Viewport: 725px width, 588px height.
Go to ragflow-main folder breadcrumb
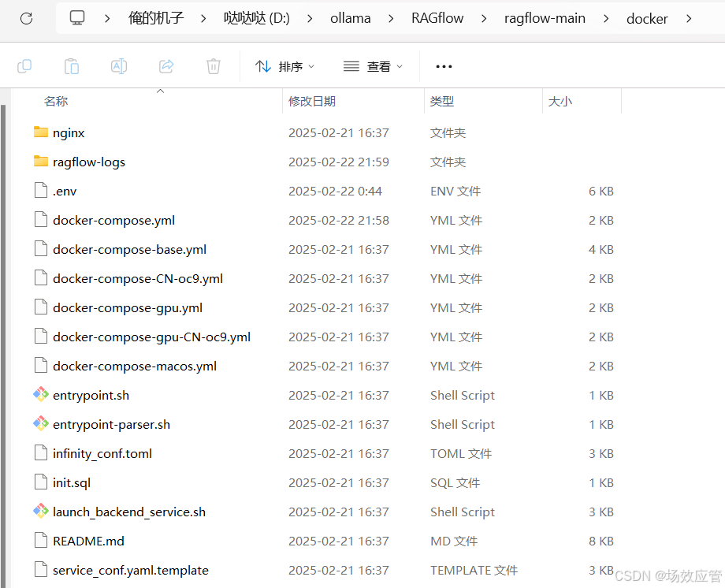point(545,18)
